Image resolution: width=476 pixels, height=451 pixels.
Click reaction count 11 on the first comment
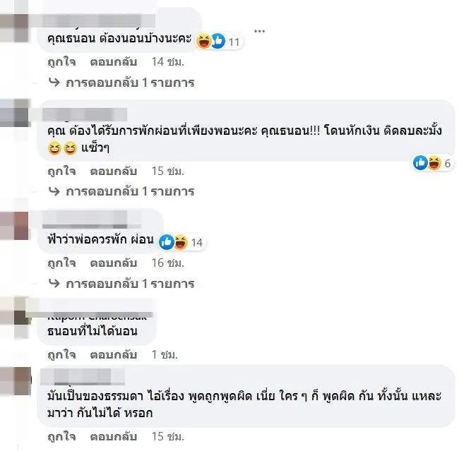tap(234, 42)
